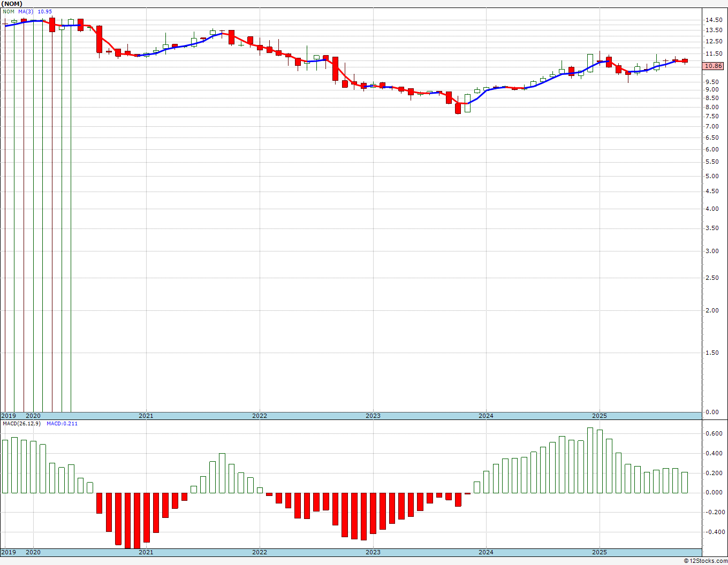Click the 6.50 price axis label
This screenshot has height=565, width=728.
click(713, 137)
